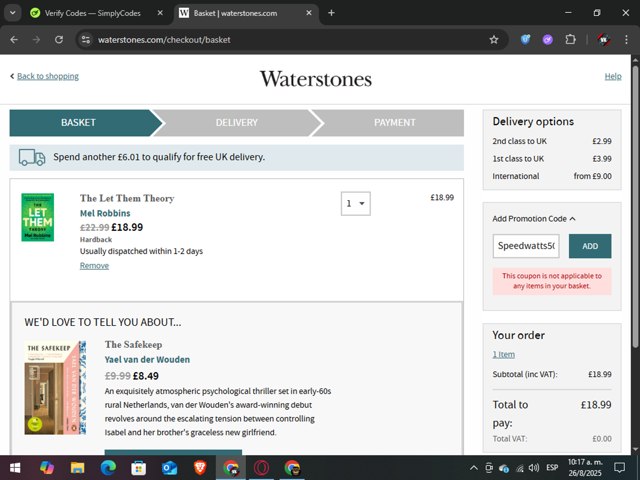Open Chrome three-dot menu
This screenshot has height=480, width=640.
(626, 40)
